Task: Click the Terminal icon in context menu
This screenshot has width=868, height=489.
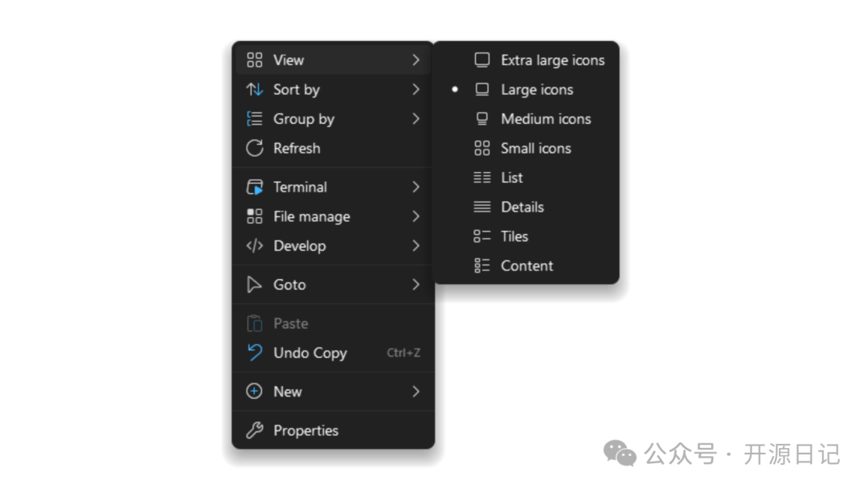Action: [x=255, y=187]
